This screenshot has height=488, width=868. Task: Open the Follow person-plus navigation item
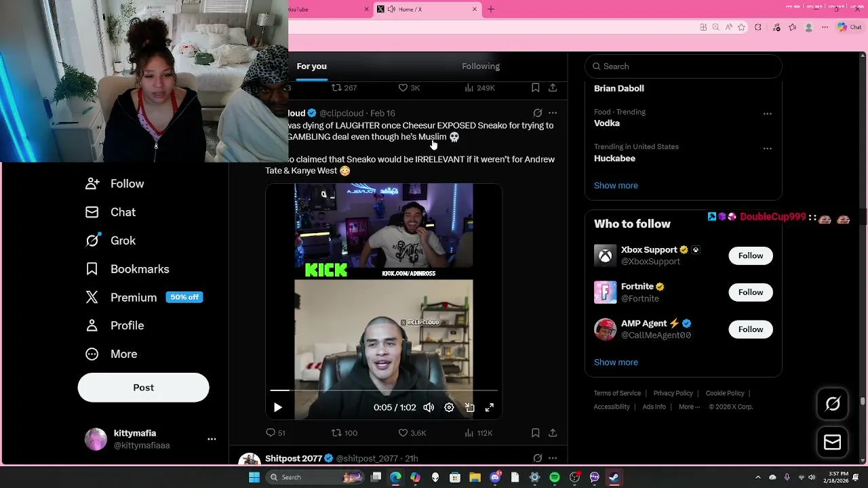click(115, 184)
